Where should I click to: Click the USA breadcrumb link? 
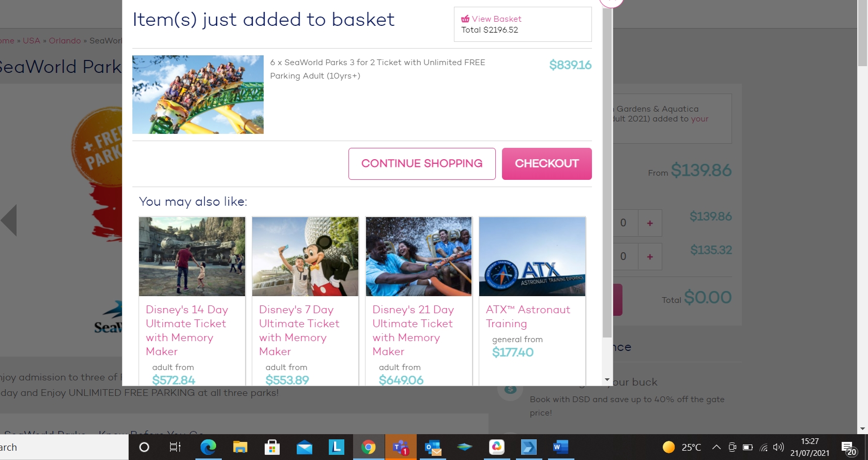point(31,41)
